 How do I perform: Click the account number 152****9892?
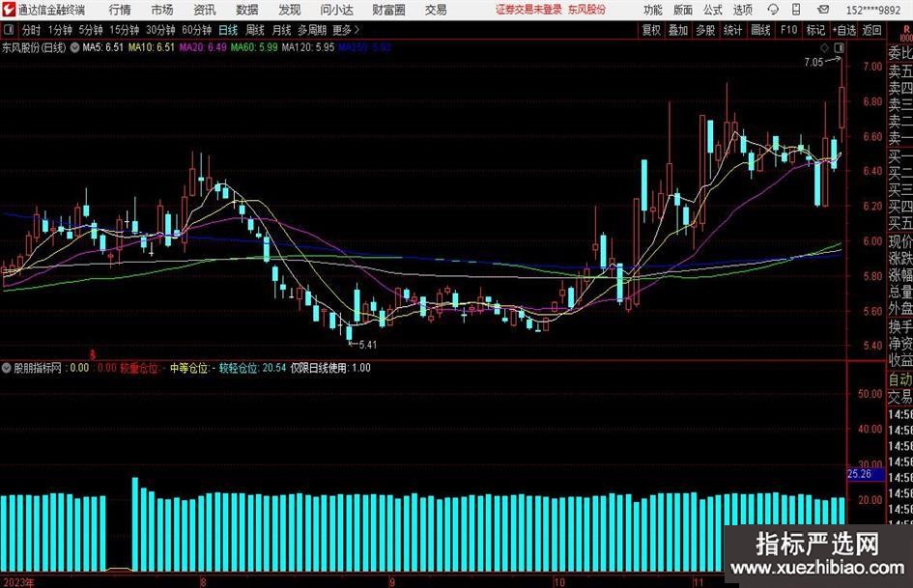[872, 10]
